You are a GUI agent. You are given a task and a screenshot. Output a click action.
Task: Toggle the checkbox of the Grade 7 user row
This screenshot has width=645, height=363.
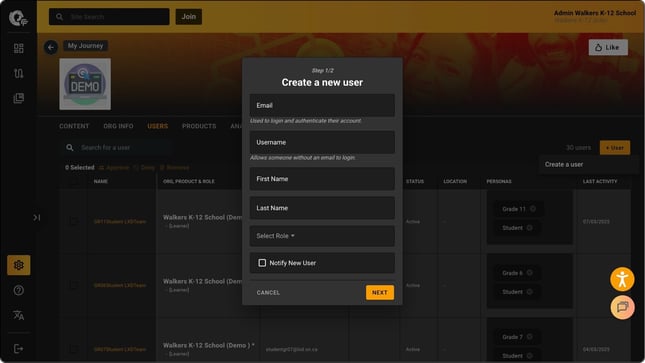pyautogui.click(x=74, y=349)
